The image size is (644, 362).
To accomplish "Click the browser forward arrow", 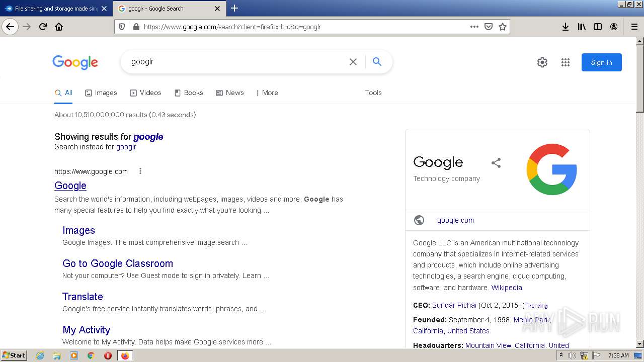I will [27, 27].
